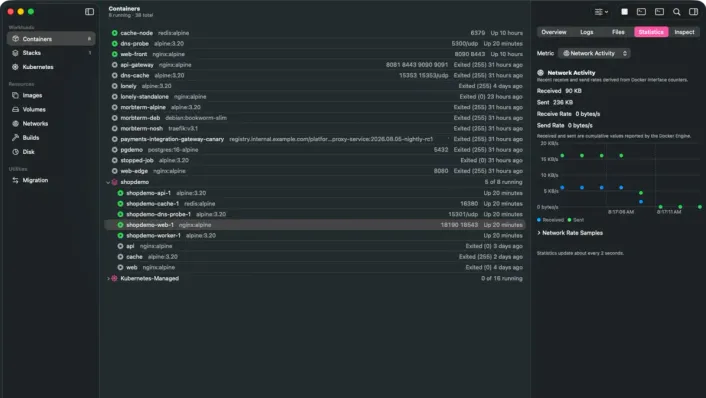Click the shopdemo stack icon
The width and height of the screenshot is (706, 398).
pos(114,182)
